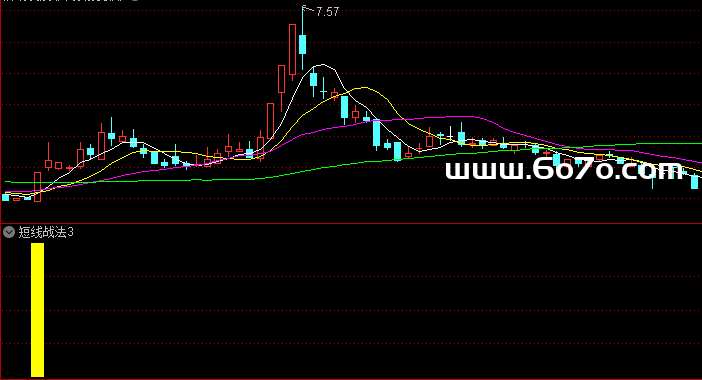Viewport: 702px width, 380px height.
Task: Select the large red breakout candle crossing green line
Action: (38, 187)
